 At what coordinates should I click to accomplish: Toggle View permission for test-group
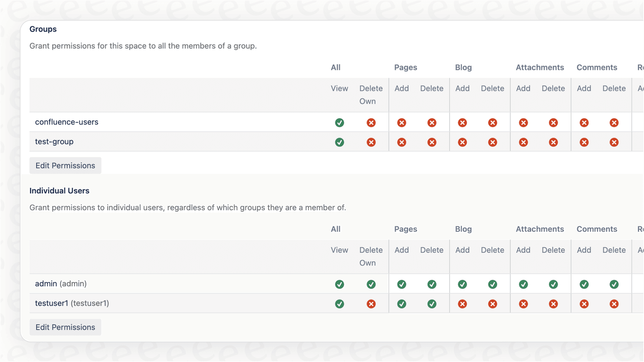340,142
